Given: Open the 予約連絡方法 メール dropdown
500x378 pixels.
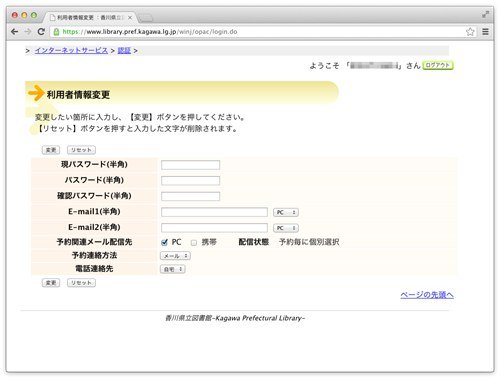Looking at the screenshot, I should (175, 256).
